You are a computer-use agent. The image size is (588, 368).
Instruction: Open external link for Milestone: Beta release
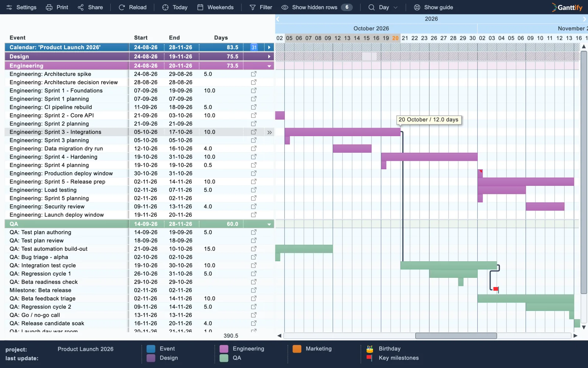(x=254, y=290)
